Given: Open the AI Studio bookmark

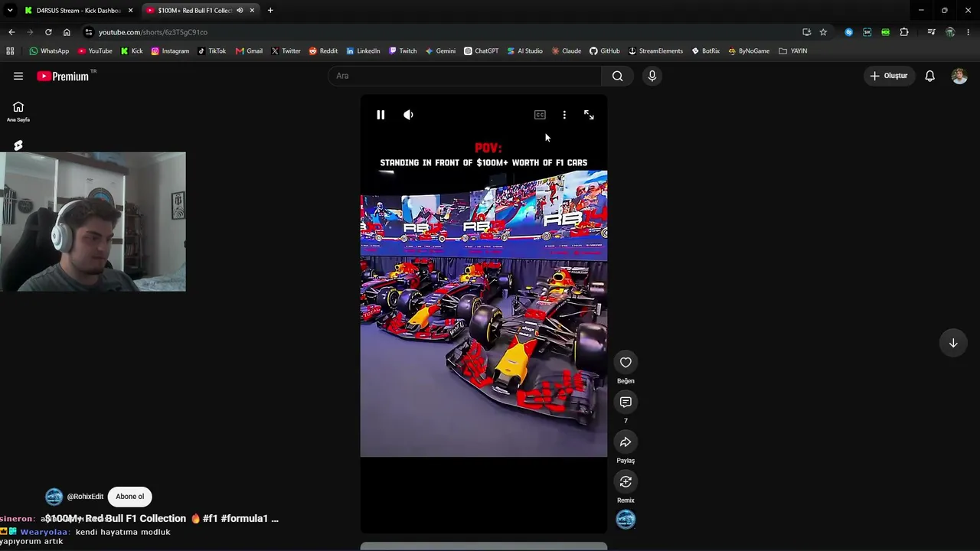Looking at the screenshot, I should point(524,51).
